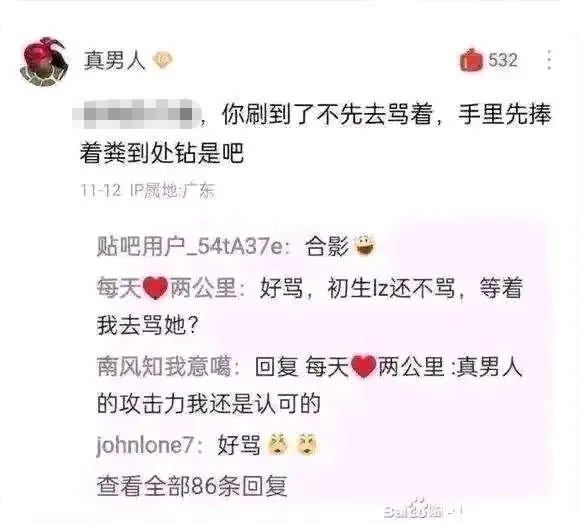
Task: Click replied-to name 每天❤两公里 in reply
Action: (x=374, y=366)
